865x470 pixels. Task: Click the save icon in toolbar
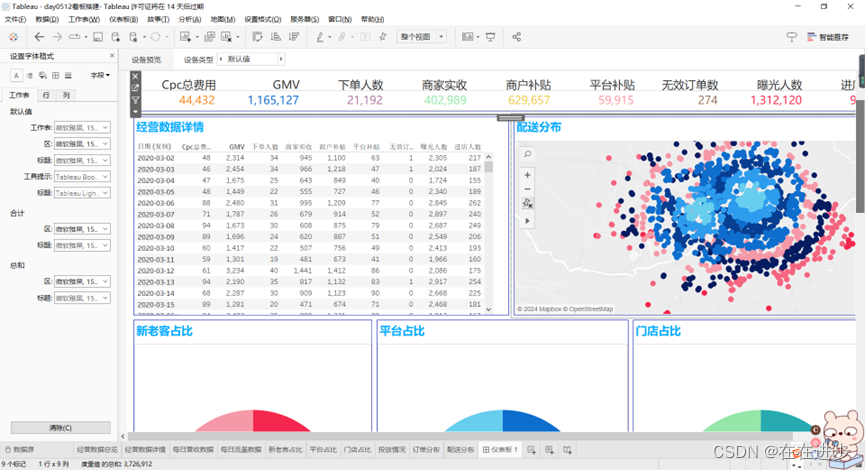click(x=98, y=37)
